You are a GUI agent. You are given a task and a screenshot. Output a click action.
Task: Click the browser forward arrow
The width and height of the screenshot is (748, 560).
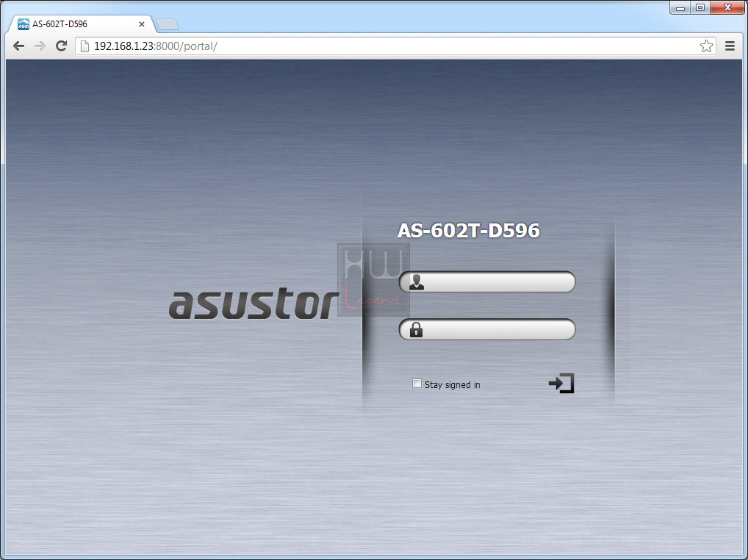[40, 46]
